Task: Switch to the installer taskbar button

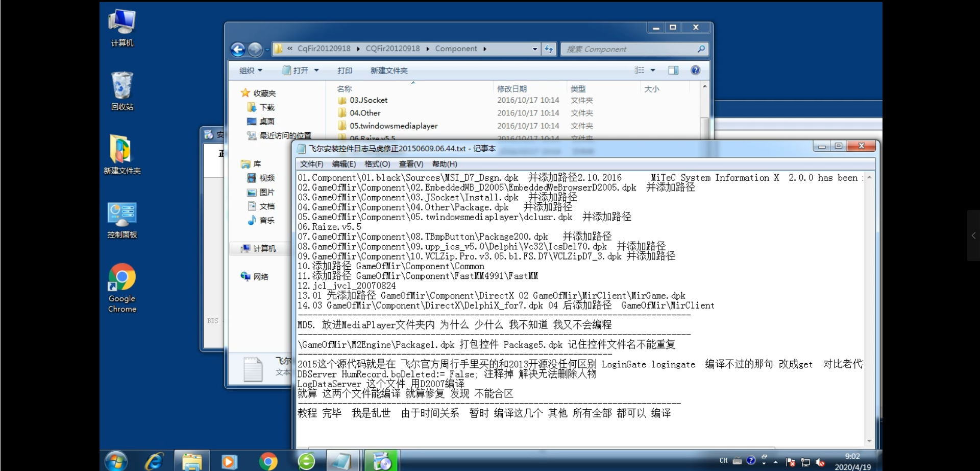Action: (381, 461)
